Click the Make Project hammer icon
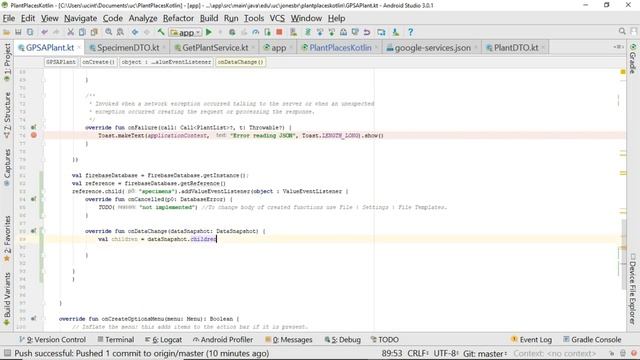 tap(161, 32)
